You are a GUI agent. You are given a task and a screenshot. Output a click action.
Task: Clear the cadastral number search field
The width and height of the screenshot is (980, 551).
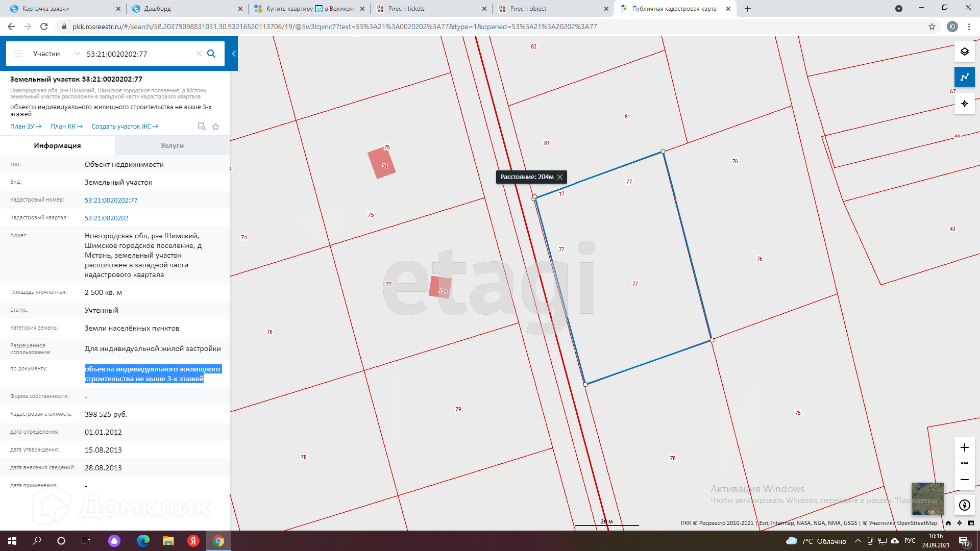point(199,54)
